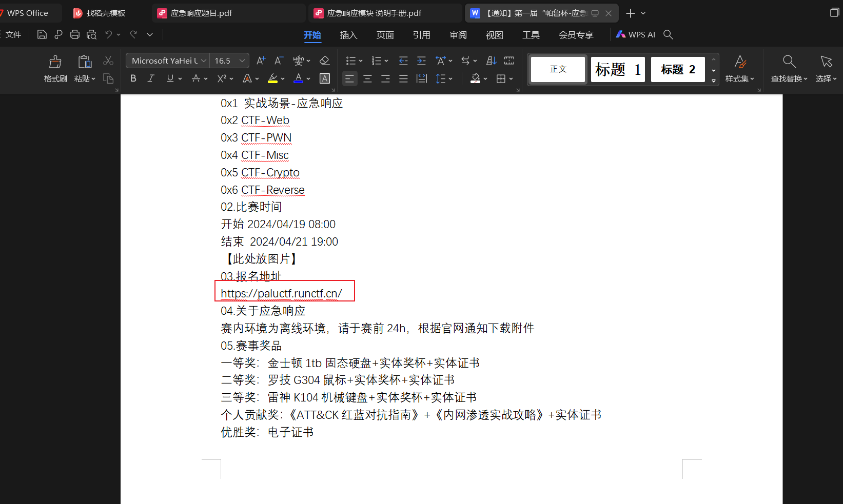Select the Format Painter (格式刷) tool
The height and width of the screenshot is (504, 843).
pyautogui.click(x=55, y=69)
